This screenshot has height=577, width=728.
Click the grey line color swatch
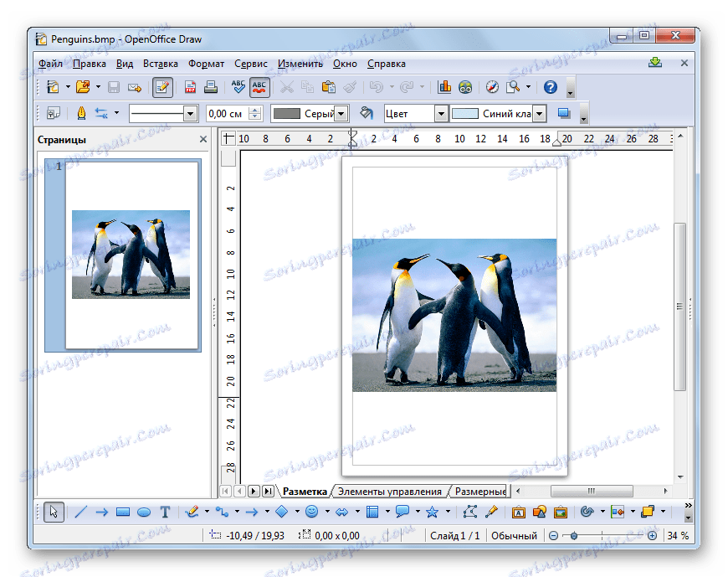(286, 113)
